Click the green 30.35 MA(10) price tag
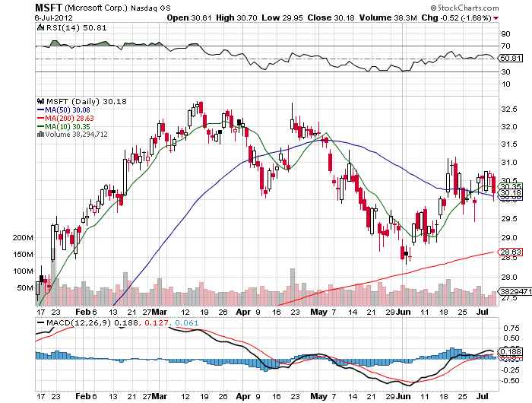The width and height of the screenshot is (532, 403). [510, 186]
